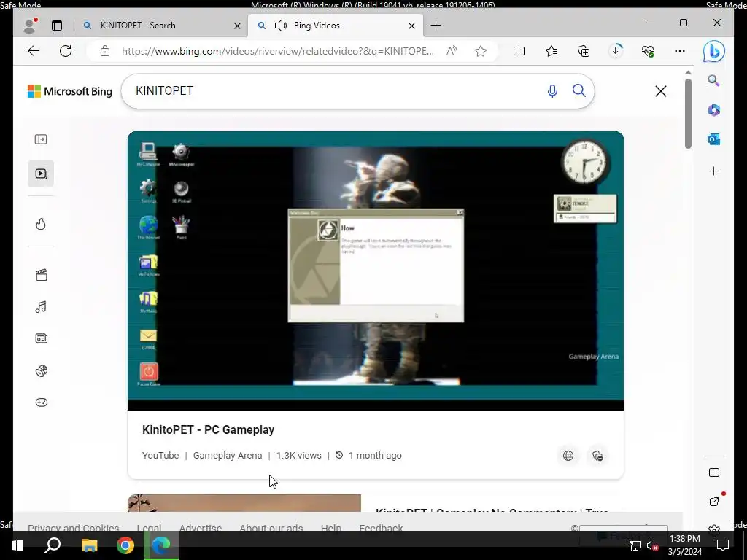747x560 pixels.
Task: Open Feedback footer link
Action: pyautogui.click(x=381, y=528)
